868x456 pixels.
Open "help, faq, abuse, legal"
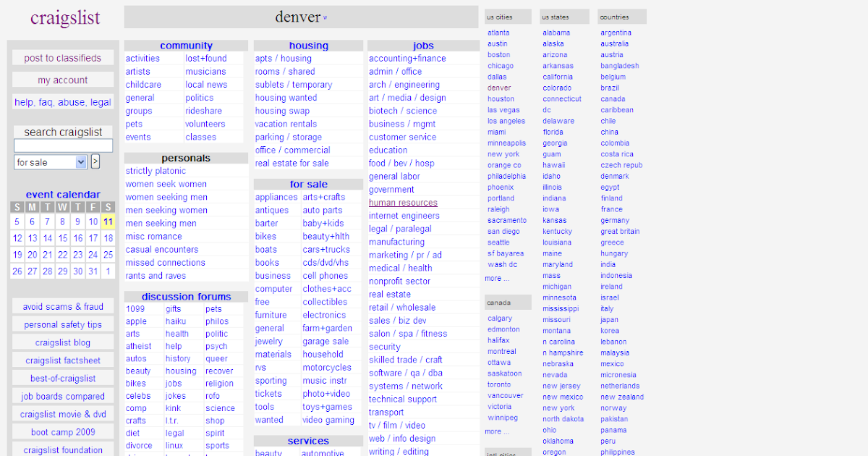tap(62, 102)
